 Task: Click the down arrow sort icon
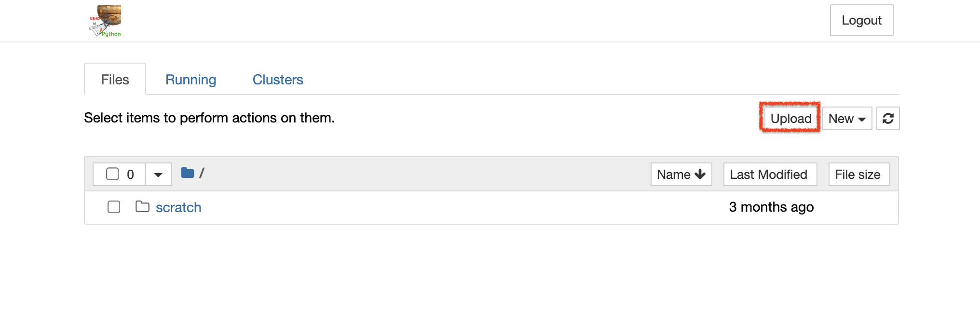(700, 175)
